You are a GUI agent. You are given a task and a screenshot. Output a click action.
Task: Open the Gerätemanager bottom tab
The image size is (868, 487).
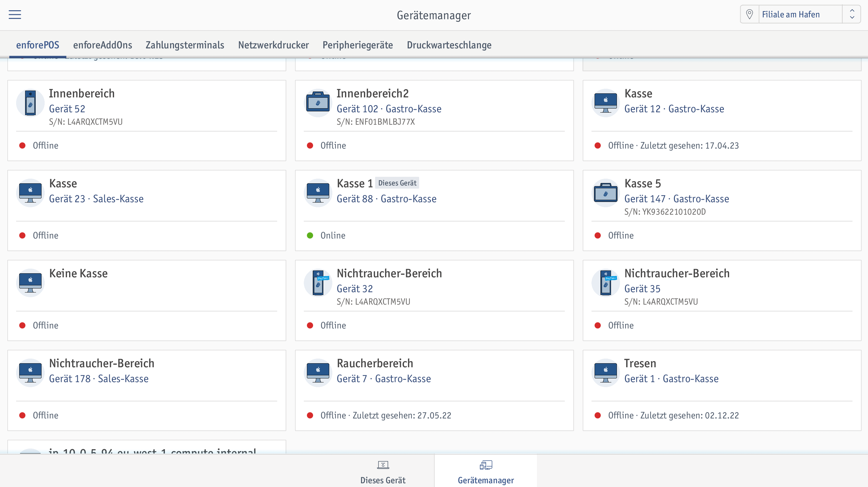tap(485, 472)
